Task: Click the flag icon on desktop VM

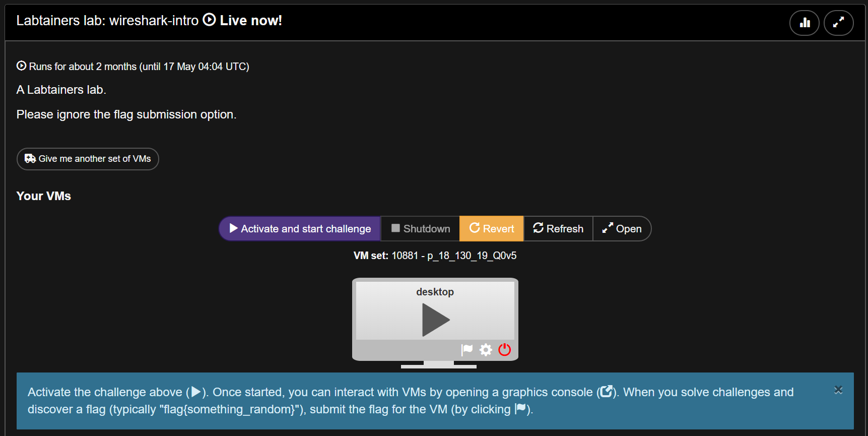Action: 467,349
